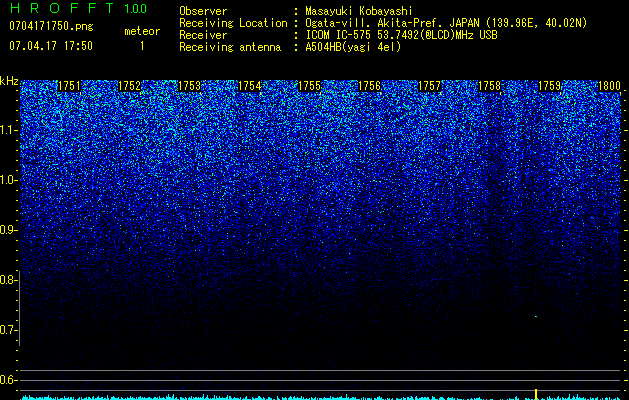The height and width of the screenshot is (400, 629).
Task: Click the meteor count value 1
Action: (142, 46)
